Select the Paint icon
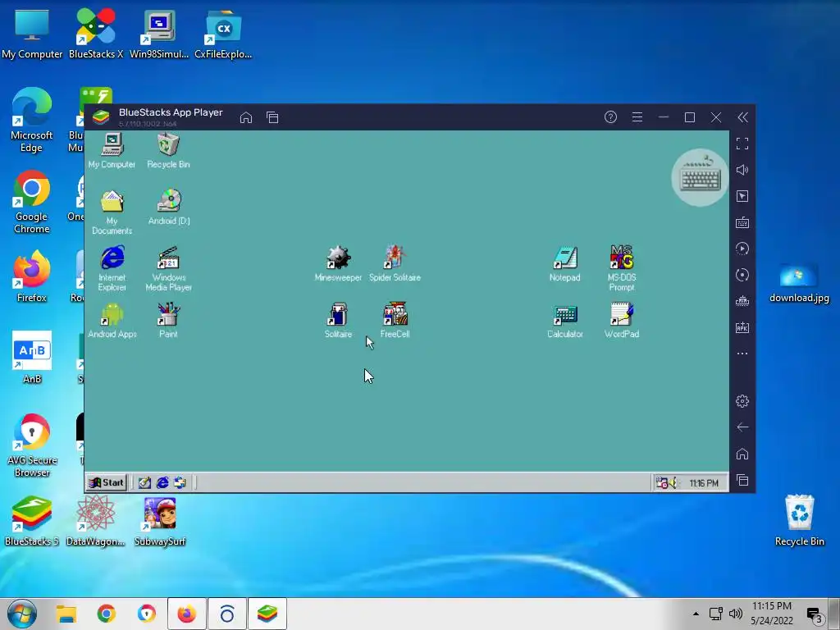The image size is (840, 630). tap(168, 320)
